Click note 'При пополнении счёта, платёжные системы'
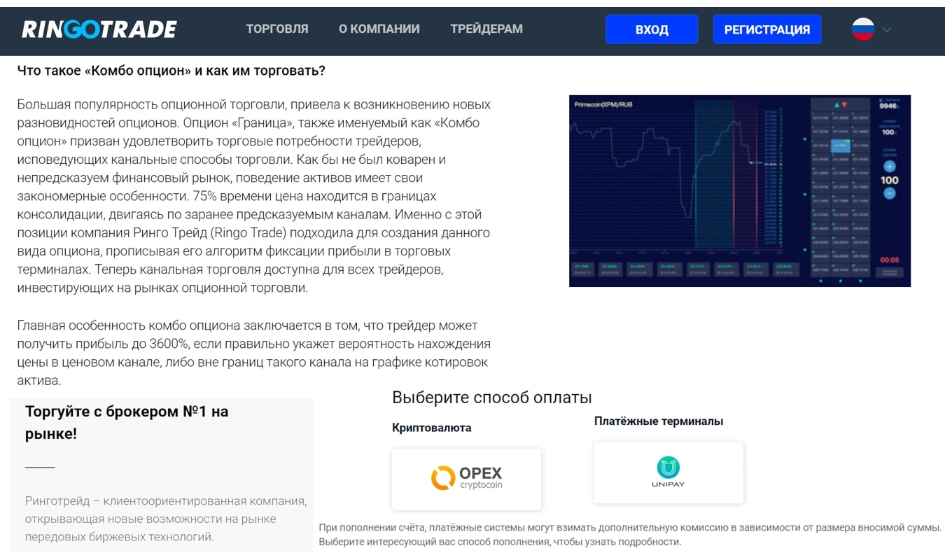The width and height of the screenshot is (945, 560). point(630,535)
